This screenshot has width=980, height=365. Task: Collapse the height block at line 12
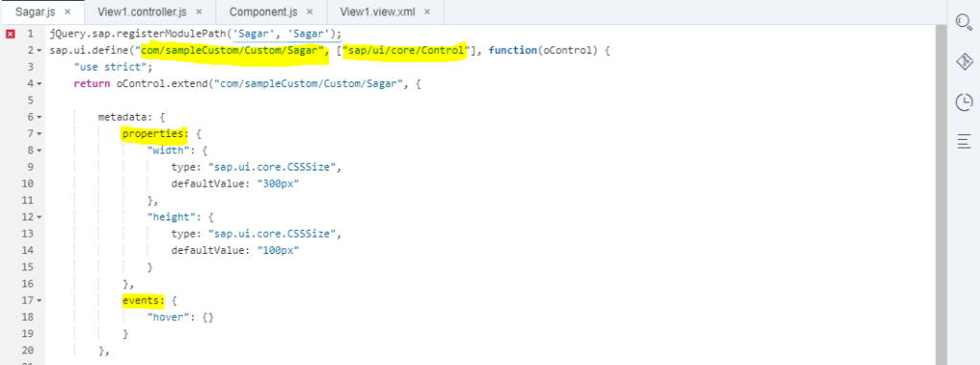(x=39, y=217)
